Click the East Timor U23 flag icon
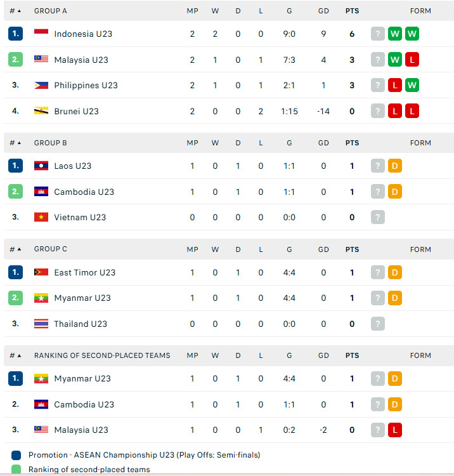Viewport: 454px width, 476px height. pos(41,272)
